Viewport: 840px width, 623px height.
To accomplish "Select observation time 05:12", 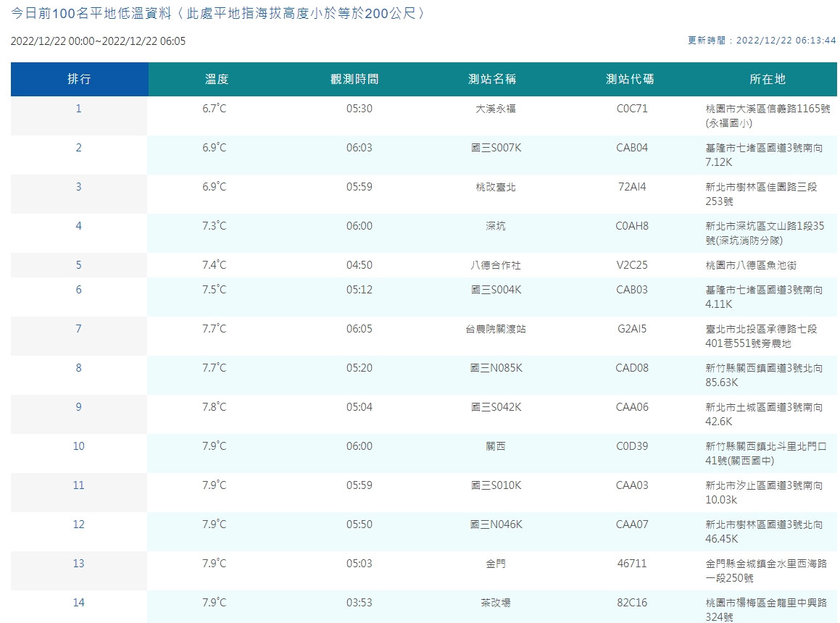I will 359,290.
